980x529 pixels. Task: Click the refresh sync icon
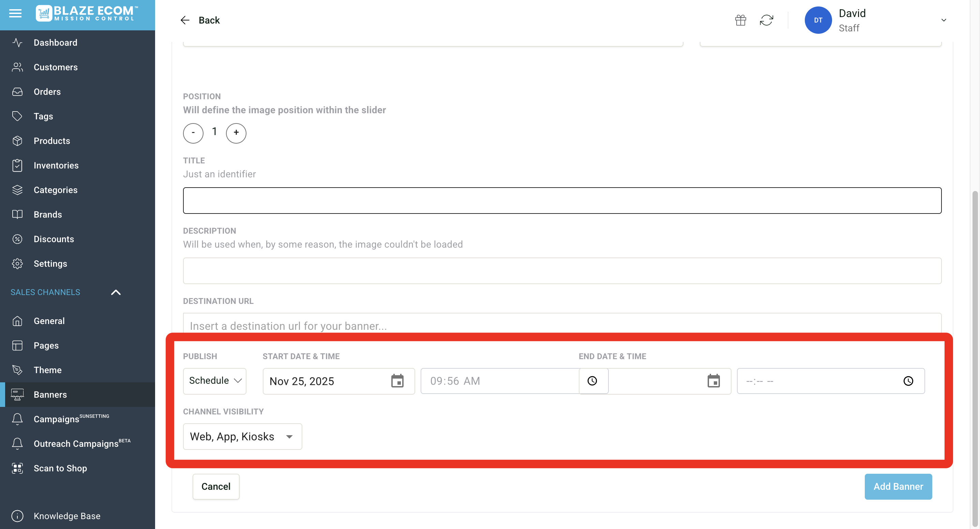click(x=766, y=20)
